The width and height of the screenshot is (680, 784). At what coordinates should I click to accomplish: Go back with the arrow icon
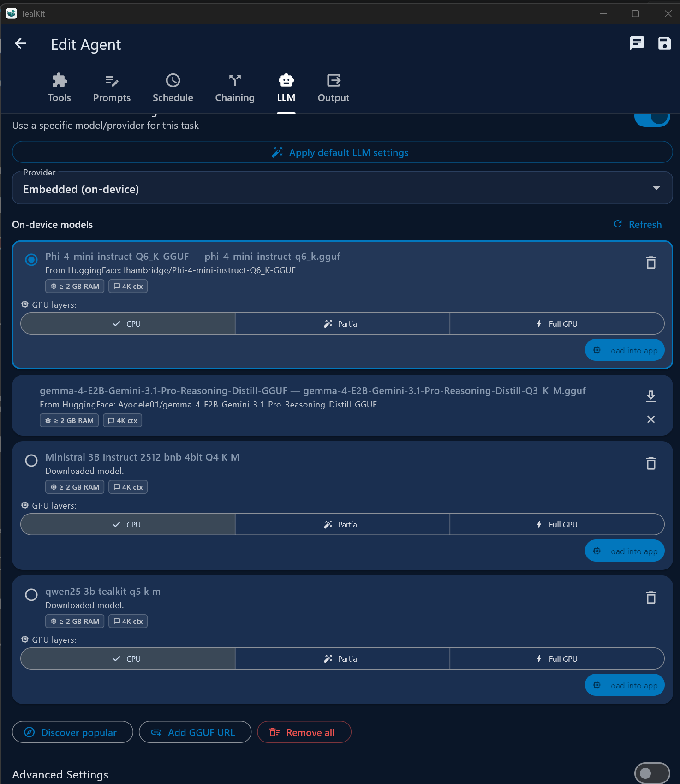pos(20,44)
